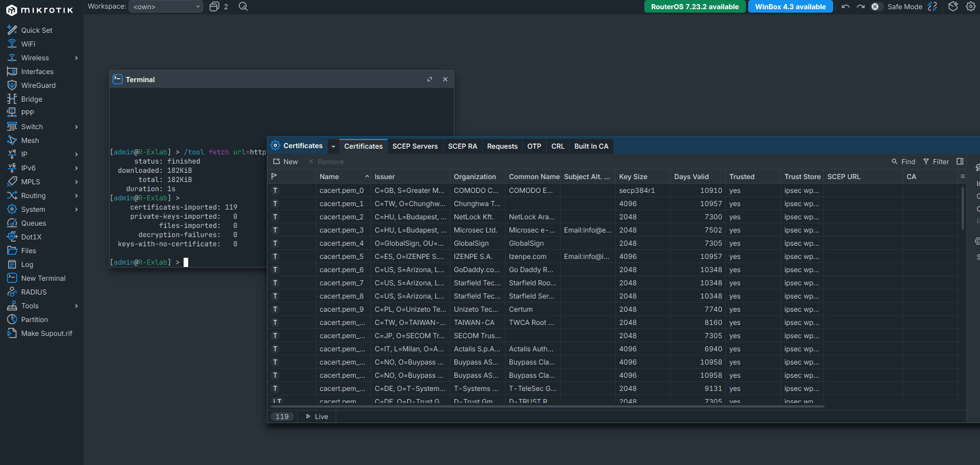The width and height of the screenshot is (980, 465).
Task: Open Queues in the sidebar
Action: click(33, 223)
